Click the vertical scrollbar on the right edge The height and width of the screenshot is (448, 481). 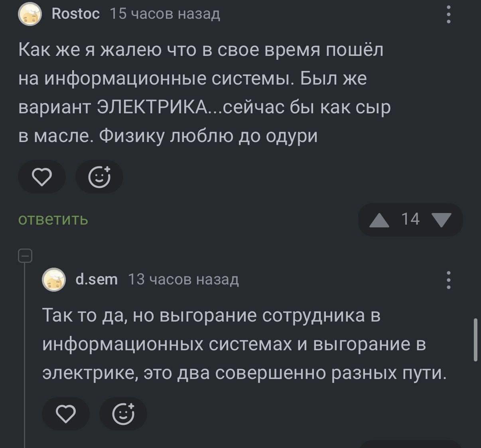pos(475,339)
